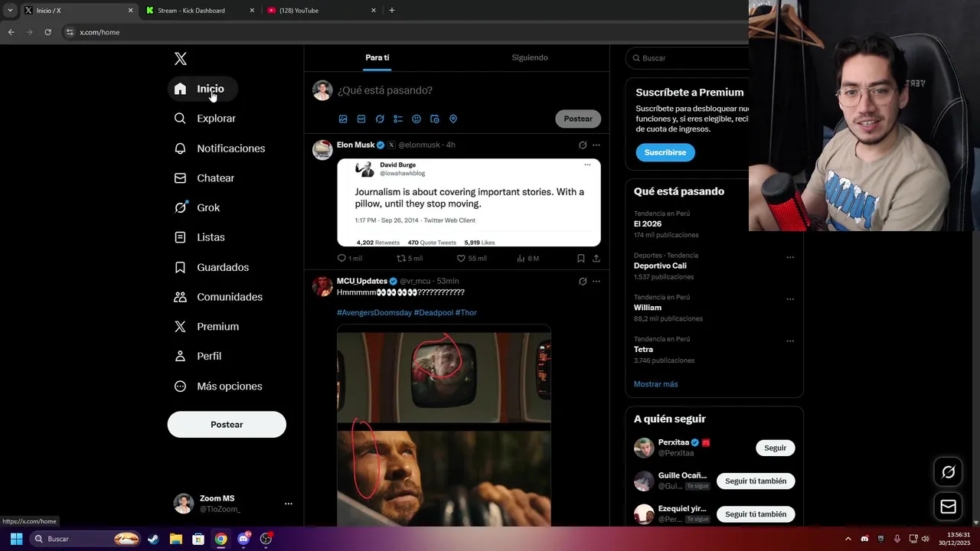Image resolution: width=980 pixels, height=551 pixels.
Task: Switch to the YouTube browser tab
Action: [322, 11]
